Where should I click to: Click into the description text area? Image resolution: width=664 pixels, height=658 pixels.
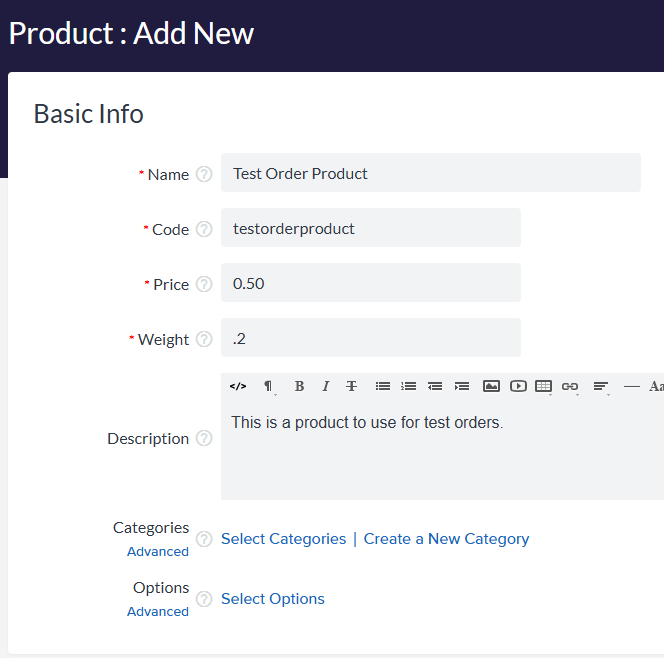coord(443,449)
